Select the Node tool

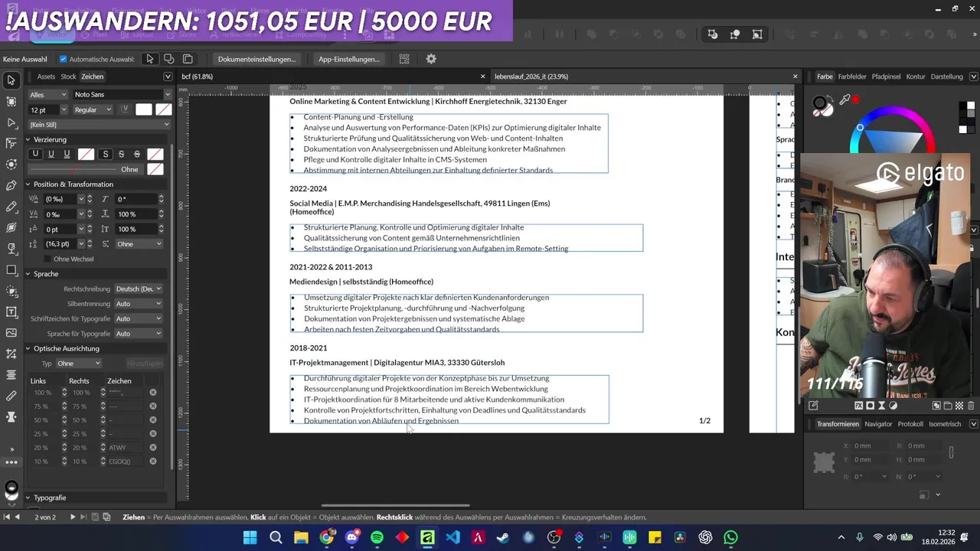click(x=11, y=122)
